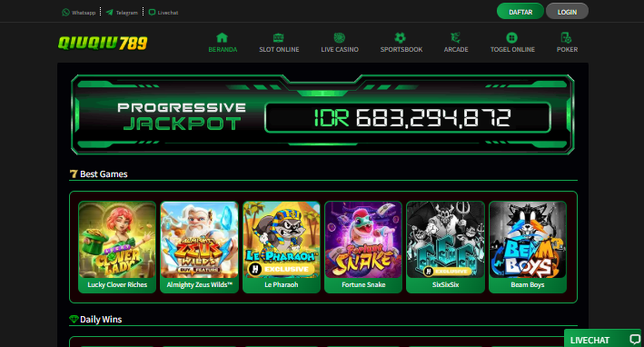Screen dimensions: 644x347
Task: Click the Live Casino roulette icon
Action: click(x=339, y=38)
